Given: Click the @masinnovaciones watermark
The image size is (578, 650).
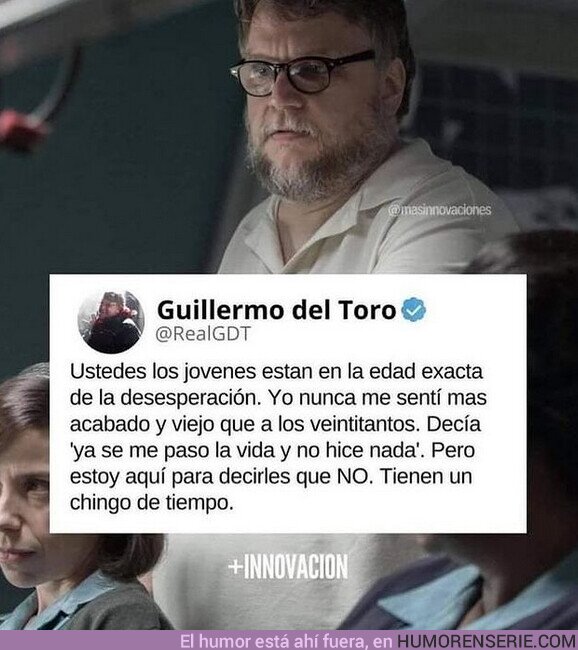Looking at the screenshot, I should [x=440, y=210].
